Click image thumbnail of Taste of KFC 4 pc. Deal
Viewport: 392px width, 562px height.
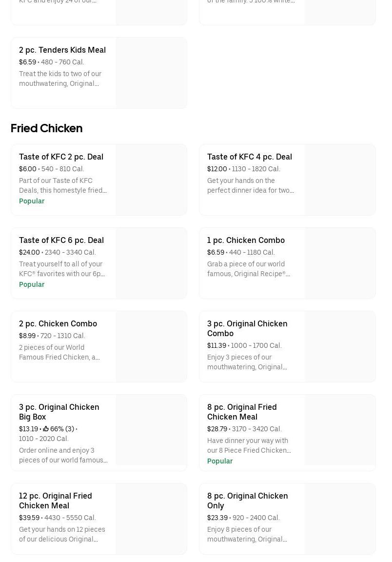point(340,180)
